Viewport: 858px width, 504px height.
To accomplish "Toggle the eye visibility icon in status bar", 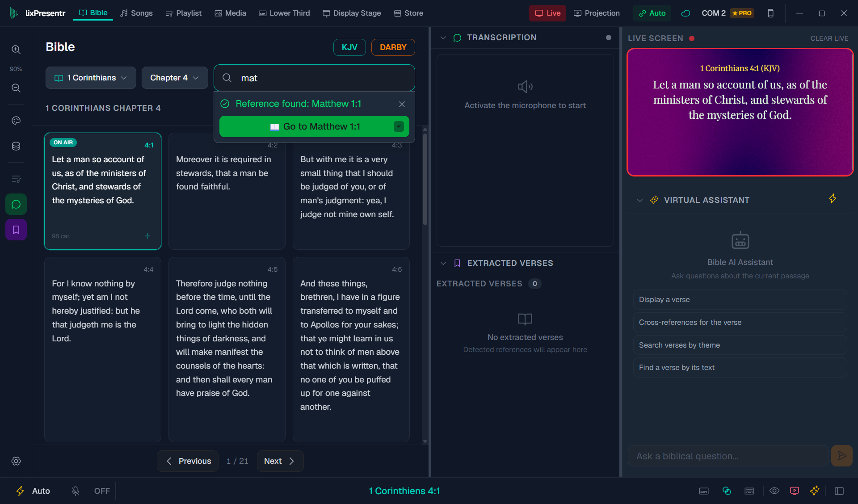I will click(774, 491).
